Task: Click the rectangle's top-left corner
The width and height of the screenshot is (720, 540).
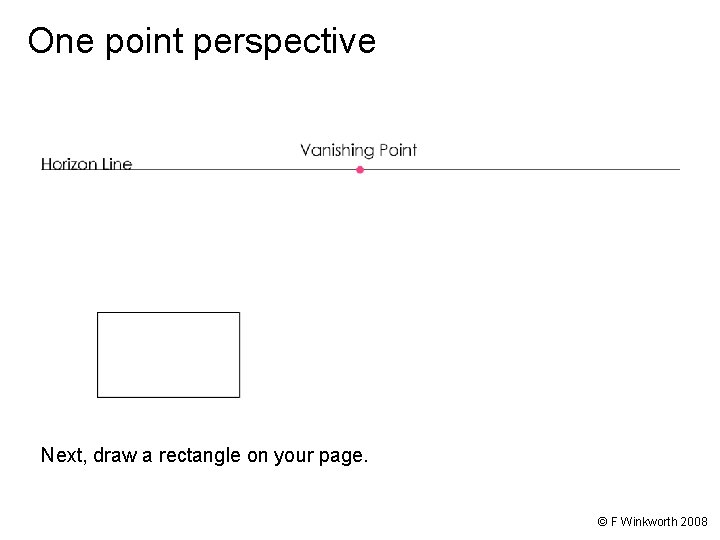Action: point(97,313)
